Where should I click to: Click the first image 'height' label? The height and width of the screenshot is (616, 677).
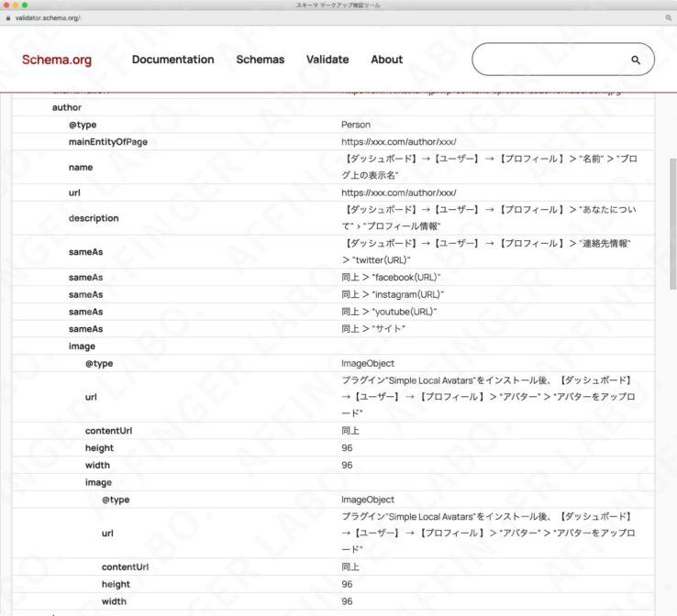pyautogui.click(x=99, y=447)
